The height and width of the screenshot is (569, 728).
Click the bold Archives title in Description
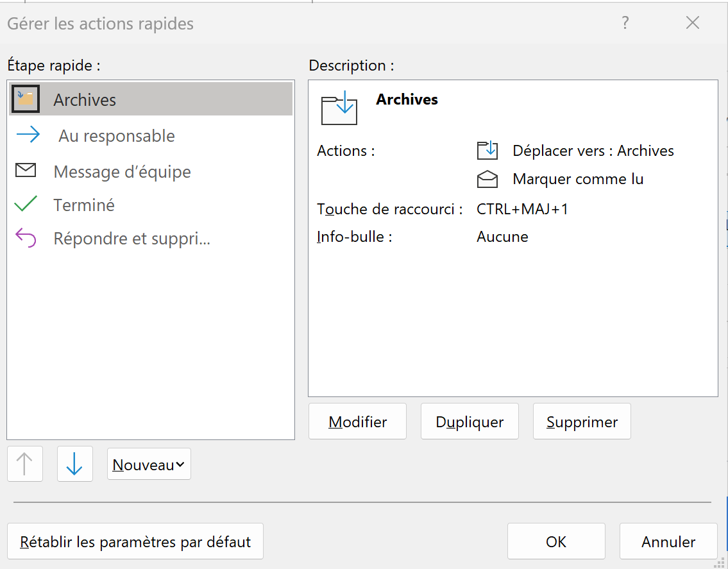click(x=407, y=99)
